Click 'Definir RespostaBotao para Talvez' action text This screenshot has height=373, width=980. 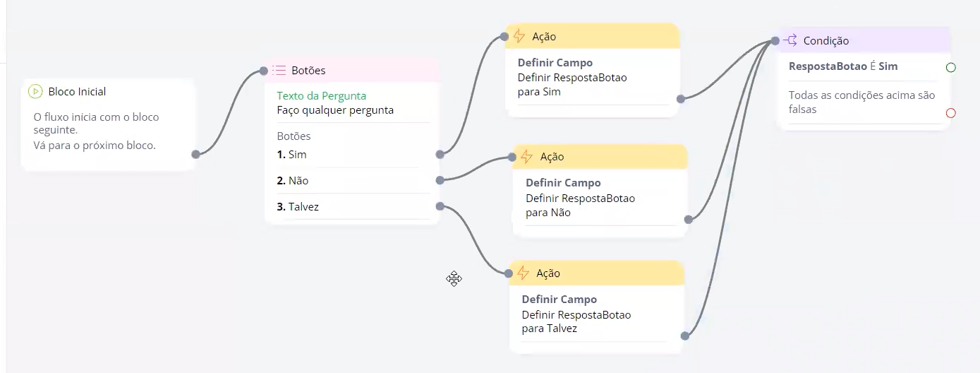(x=576, y=321)
